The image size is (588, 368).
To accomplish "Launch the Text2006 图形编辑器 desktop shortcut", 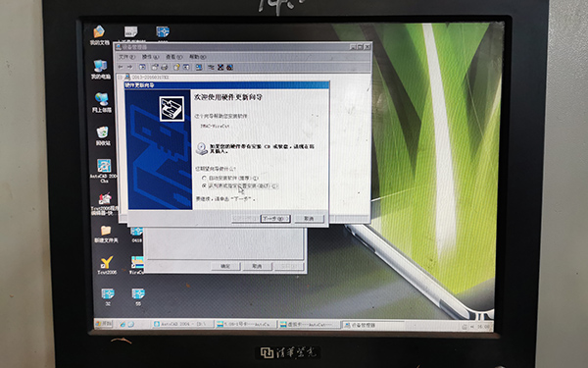I will 105,203.
